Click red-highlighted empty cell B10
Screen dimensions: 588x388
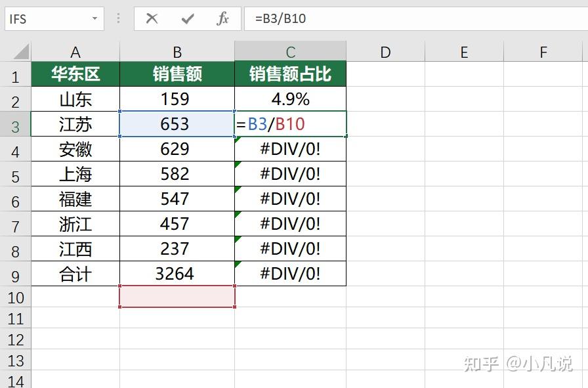(177, 297)
